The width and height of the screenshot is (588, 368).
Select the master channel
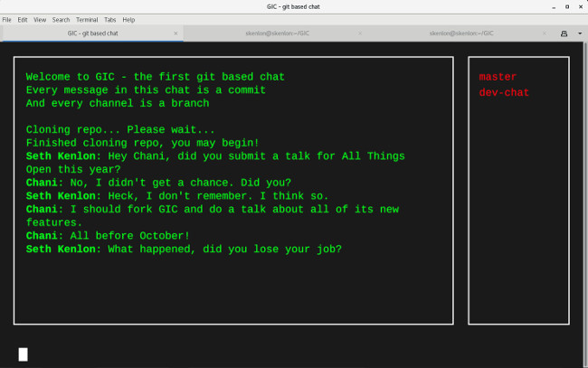point(498,77)
